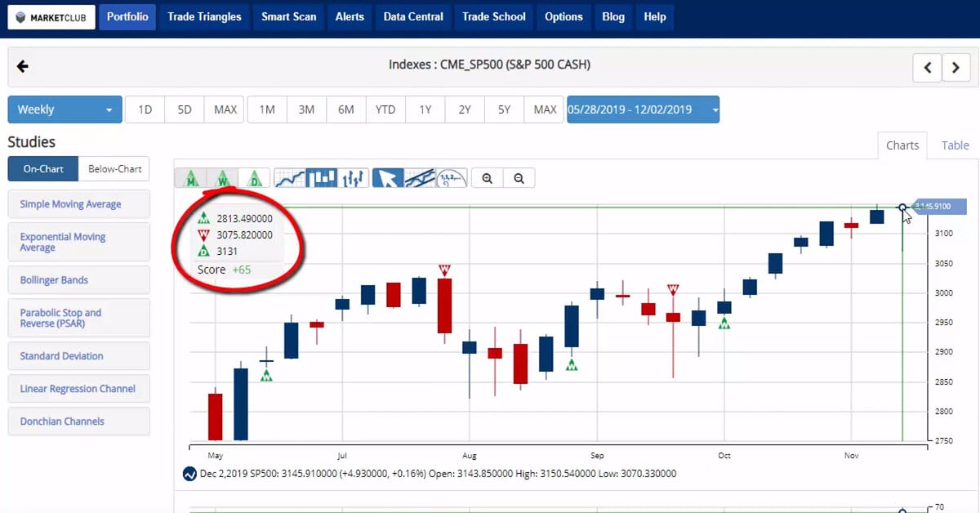980x513 pixels.
Task: Go to next symbol with right chevron
Action: pos(955,69)
